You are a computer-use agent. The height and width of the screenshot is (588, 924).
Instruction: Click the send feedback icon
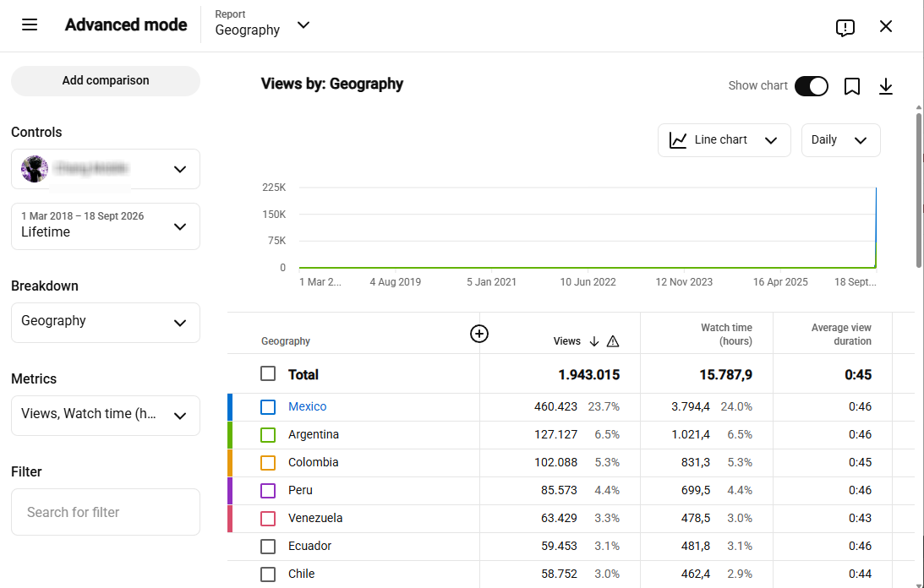(x=845, y=27)
